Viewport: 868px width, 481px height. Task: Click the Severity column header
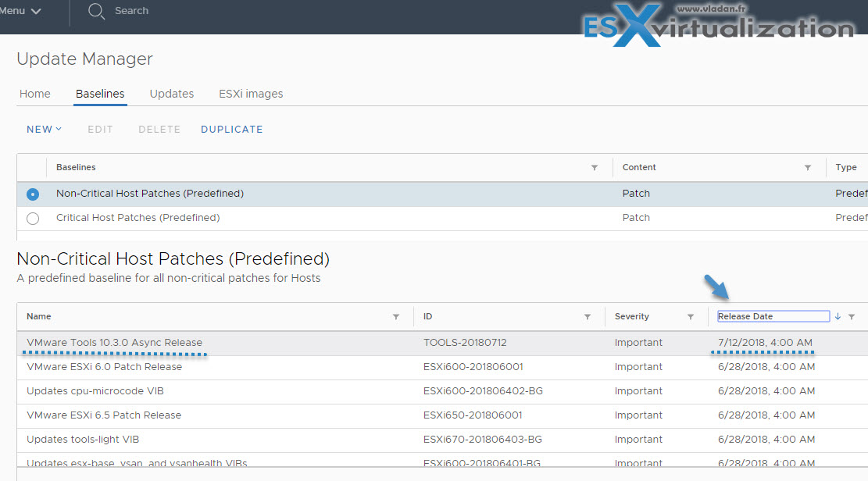pos(631,316)
